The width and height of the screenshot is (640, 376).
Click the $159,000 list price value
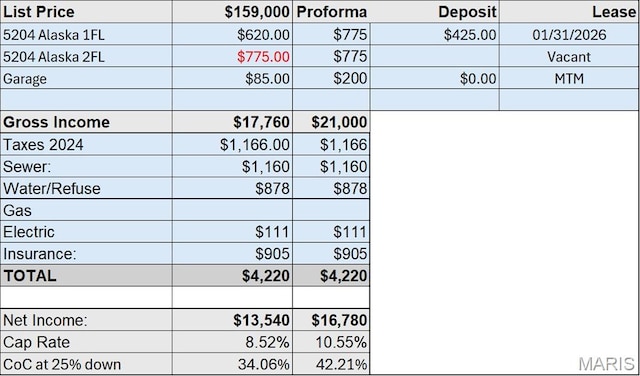click(x=232, y=12)
